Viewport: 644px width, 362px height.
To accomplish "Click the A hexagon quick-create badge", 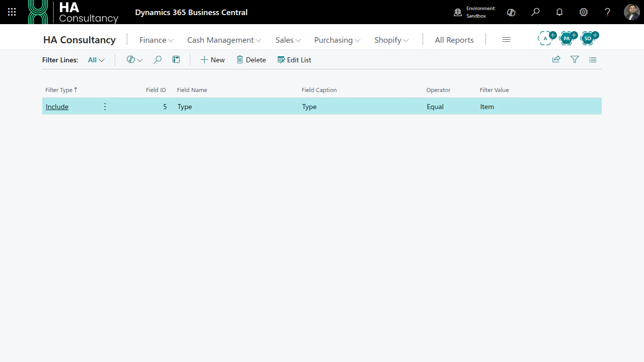I will click(546, 38).
